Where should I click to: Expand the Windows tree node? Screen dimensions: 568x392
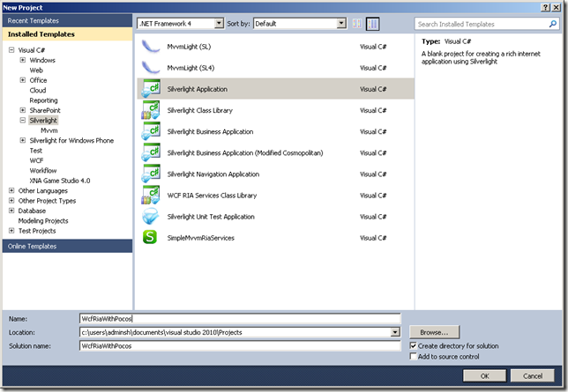coord(23,60)
